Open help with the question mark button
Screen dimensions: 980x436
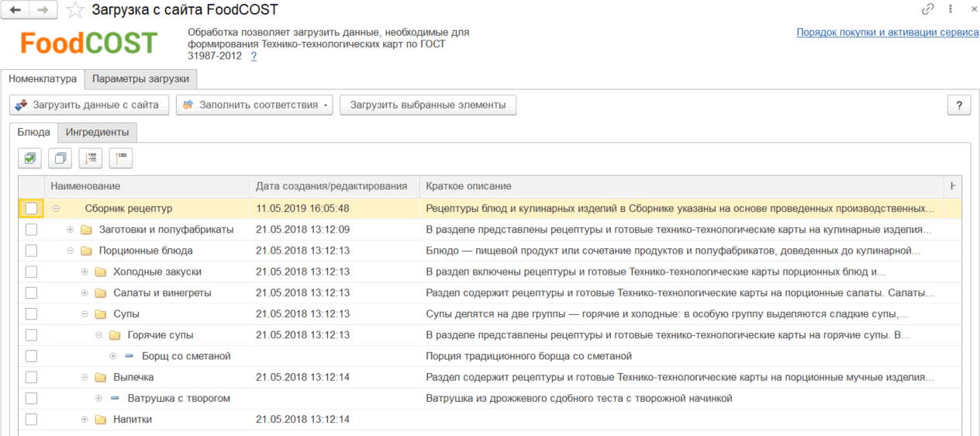pos(958,106)
